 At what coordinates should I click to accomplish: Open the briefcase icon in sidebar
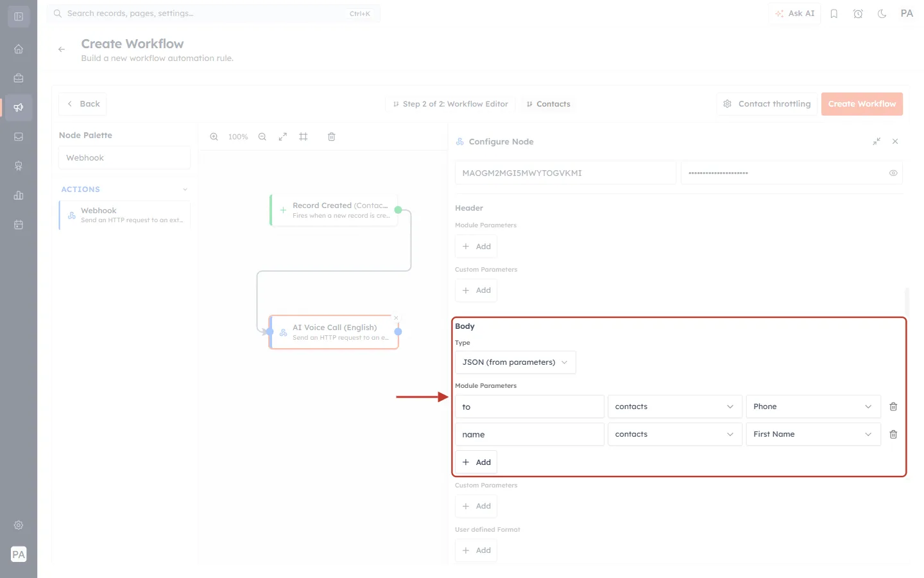click(x=19, y=78)
